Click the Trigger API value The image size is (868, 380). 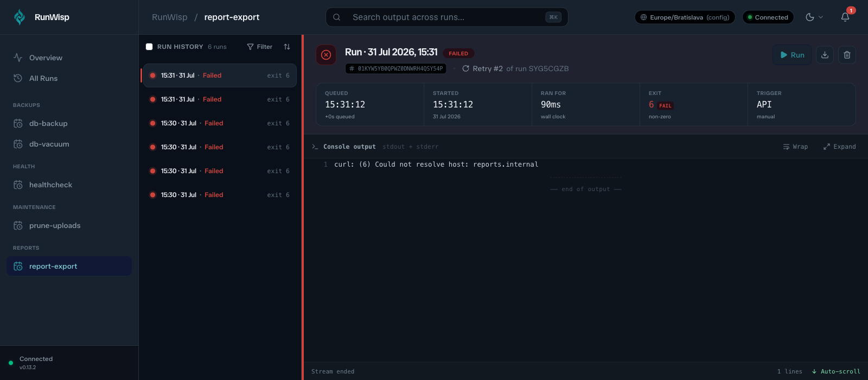pos(764,104)
